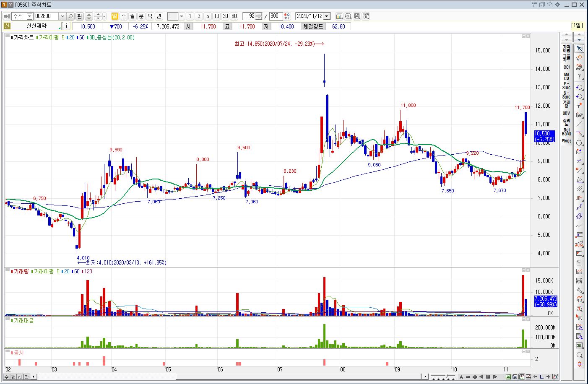Click the 3 interval button
588x384 pixels.
pos(199,16)
